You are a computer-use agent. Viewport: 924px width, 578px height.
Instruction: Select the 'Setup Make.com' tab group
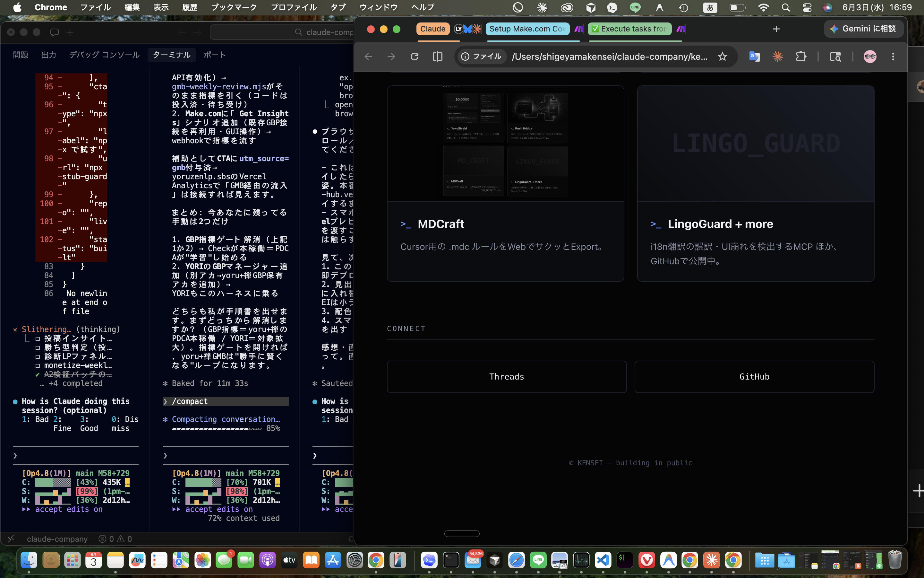(x=527, y=29)
